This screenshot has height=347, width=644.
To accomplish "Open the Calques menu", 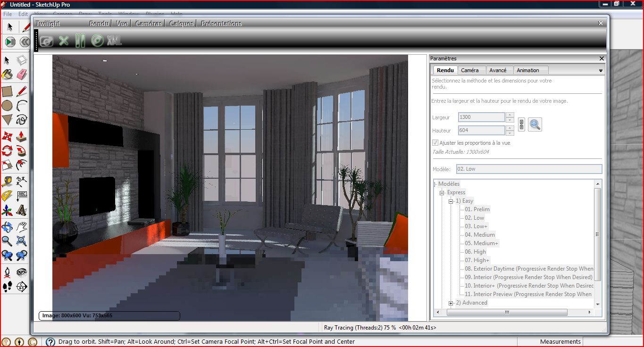I will [182, 23].
